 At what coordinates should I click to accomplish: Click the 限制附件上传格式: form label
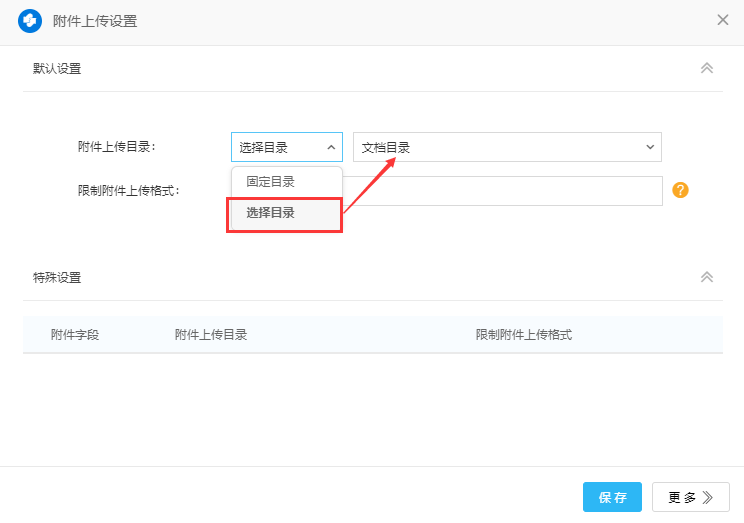pyautogui.click(x=129, y=190)
